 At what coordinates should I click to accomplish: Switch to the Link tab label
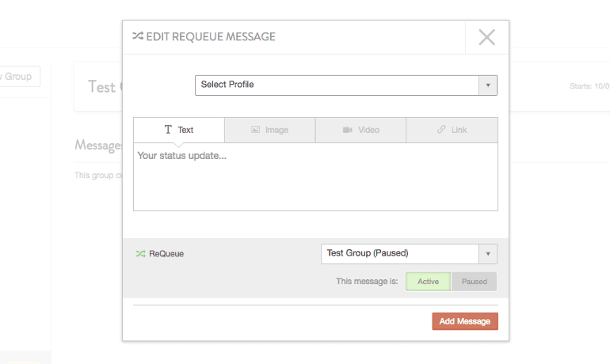coord(459,130)
